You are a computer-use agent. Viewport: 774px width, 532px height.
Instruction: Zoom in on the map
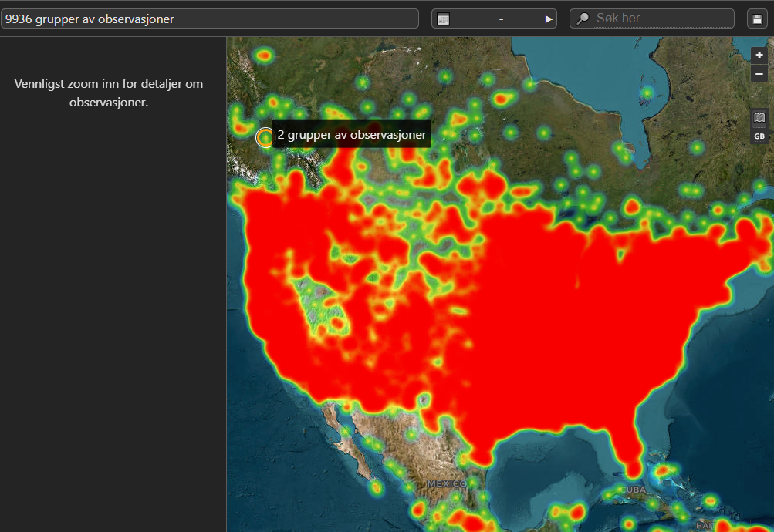[759, 56]
